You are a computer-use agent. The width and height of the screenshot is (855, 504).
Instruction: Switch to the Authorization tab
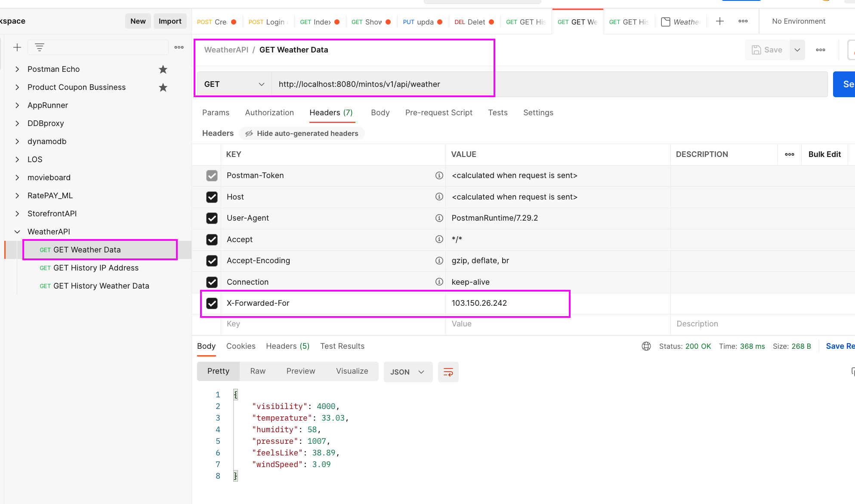[269, 113]
